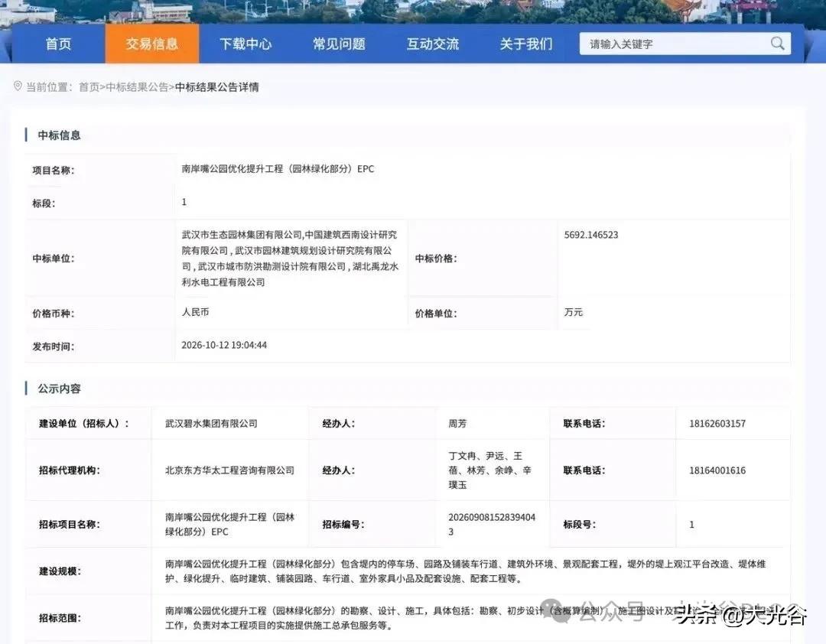826x644 pixels.
Task: Click the 中标单位 label
Action: click(x=54, y=259)
